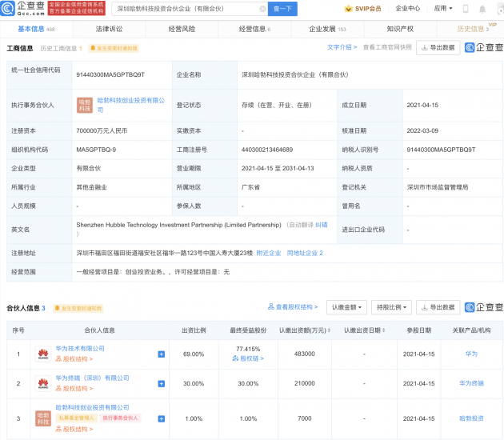Click Huawei logo for 华为技术有限公司

43,354
